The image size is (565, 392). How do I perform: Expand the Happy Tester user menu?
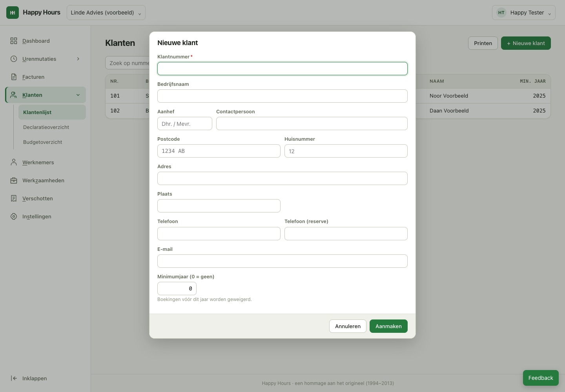pyautogui.click(x=523, y=13)
